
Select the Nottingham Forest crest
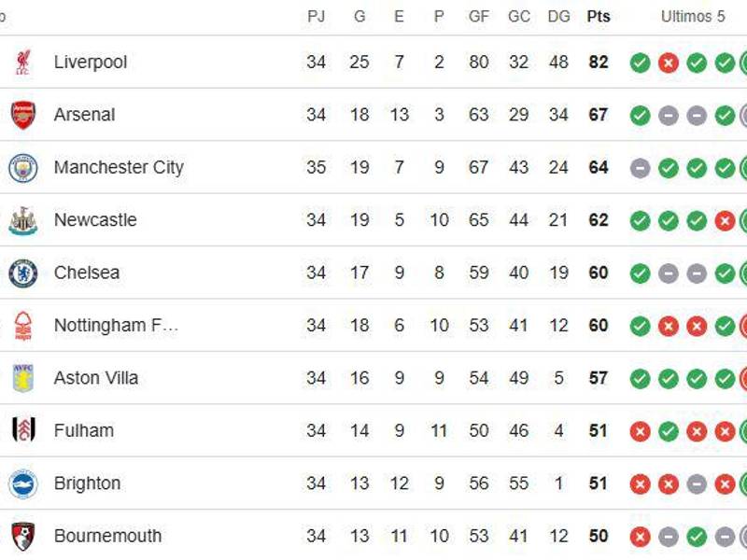click(x=23, y=325)
